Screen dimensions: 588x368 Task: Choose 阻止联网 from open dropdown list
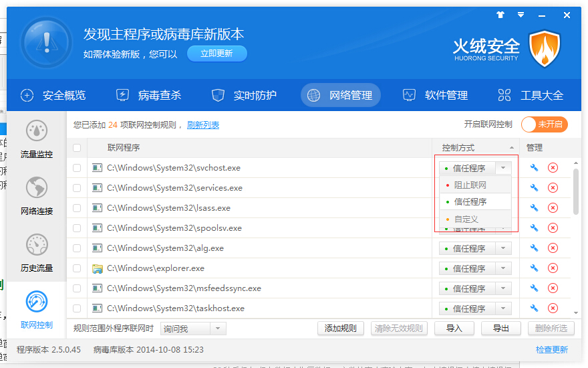pos(470,185)
